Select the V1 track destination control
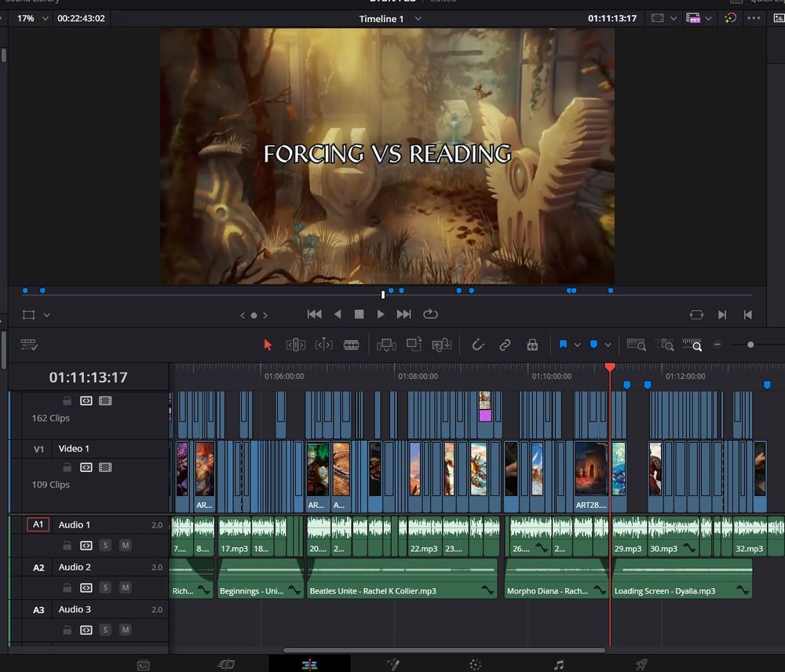This screenshot has width=785, height=672. tap(38, 449)
